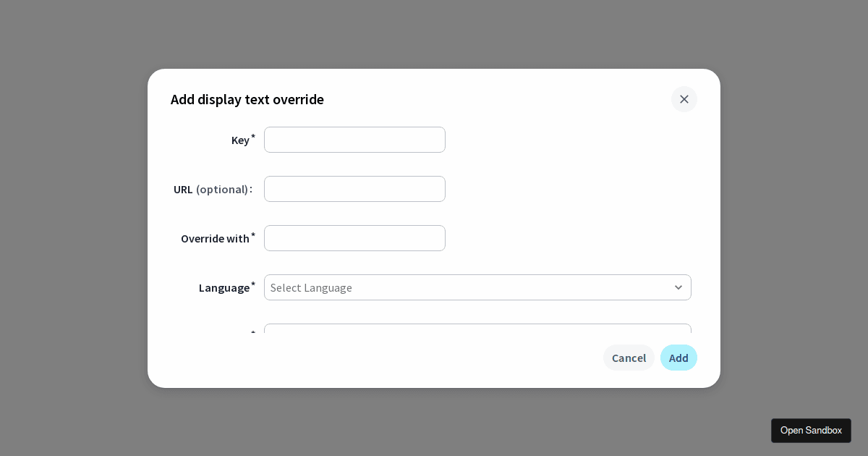Click the Key input field
868x456 pixels.
click(354, 140)
